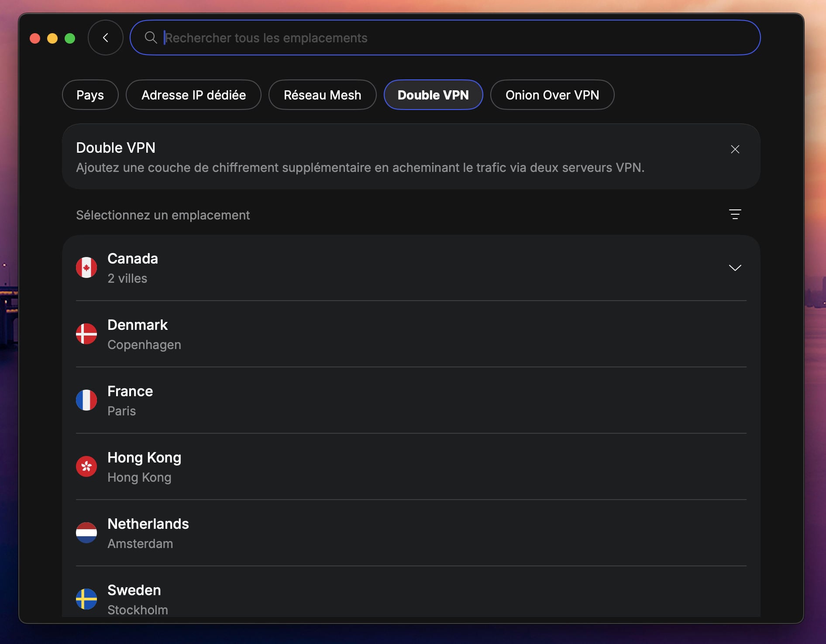Click the search magnifier icon

[151, 38]
